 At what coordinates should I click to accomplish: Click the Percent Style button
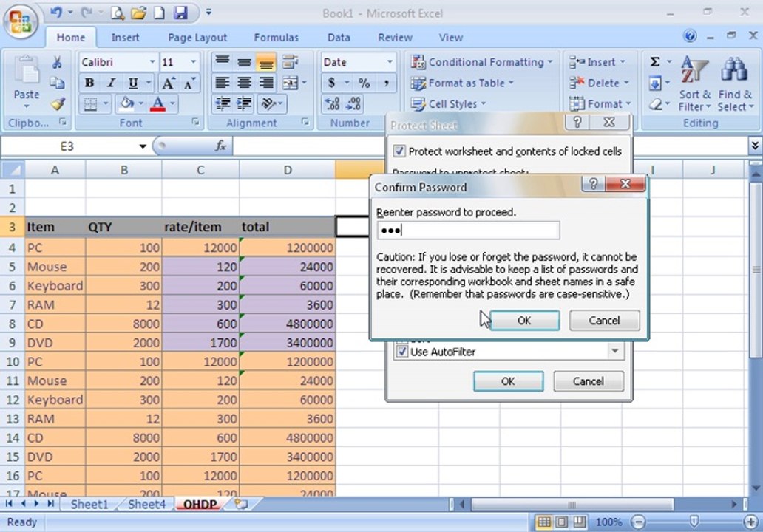pyautogui.click(x=364, y=83)
